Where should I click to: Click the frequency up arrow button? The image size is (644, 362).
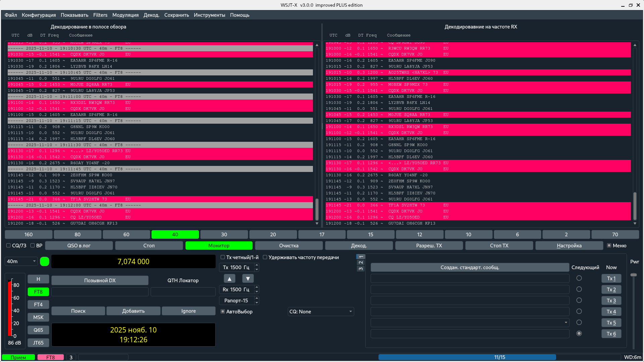point(229,279)
